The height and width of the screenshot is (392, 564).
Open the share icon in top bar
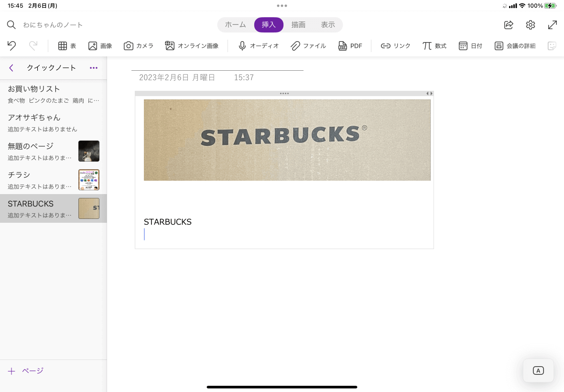point(509,25)
